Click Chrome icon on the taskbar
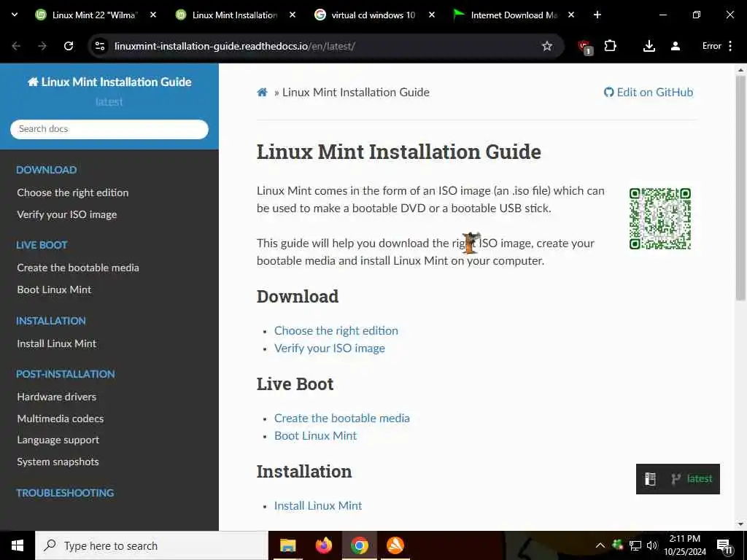The height and width of the screenshot is (560, 747). point(360,545)
